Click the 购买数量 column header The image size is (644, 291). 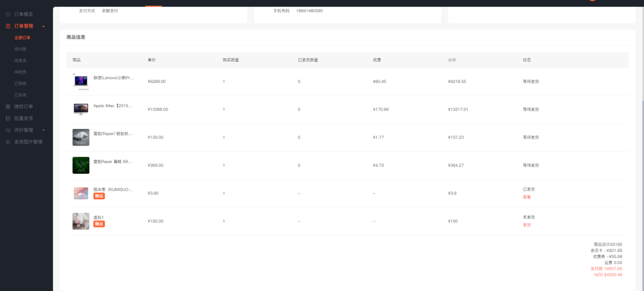(x=231, y=60)
